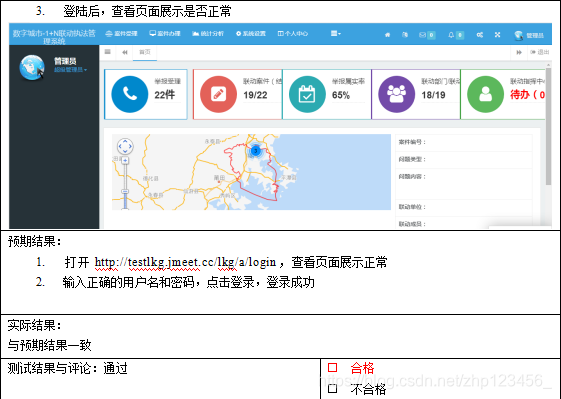
Task: Expand the 超级管理员 role dropdown
Action: click(70, 70)
